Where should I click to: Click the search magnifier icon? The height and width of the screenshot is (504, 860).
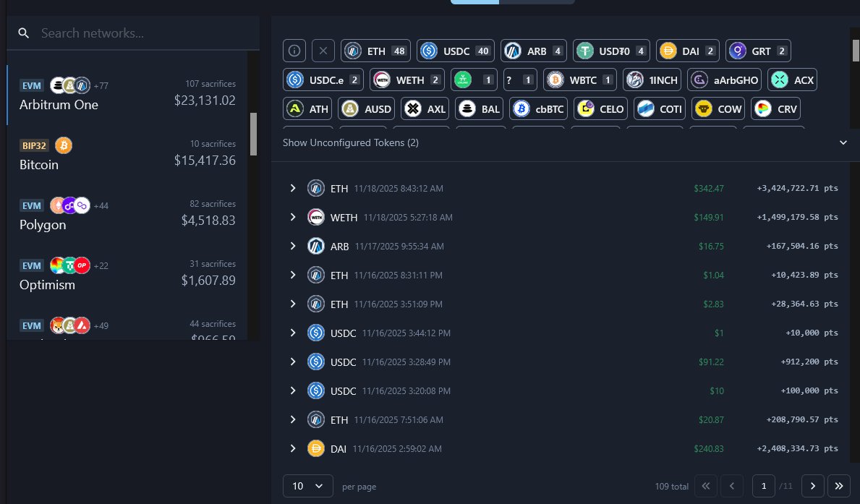tap(24, 33)
